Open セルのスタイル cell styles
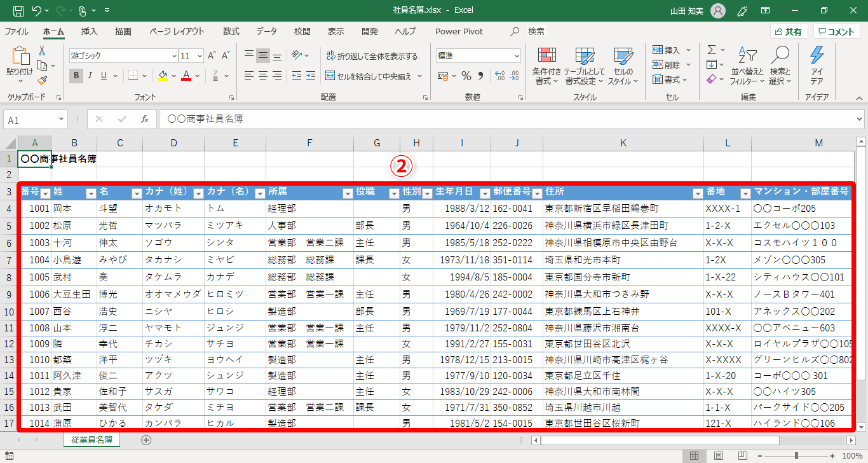 (623, 66)
